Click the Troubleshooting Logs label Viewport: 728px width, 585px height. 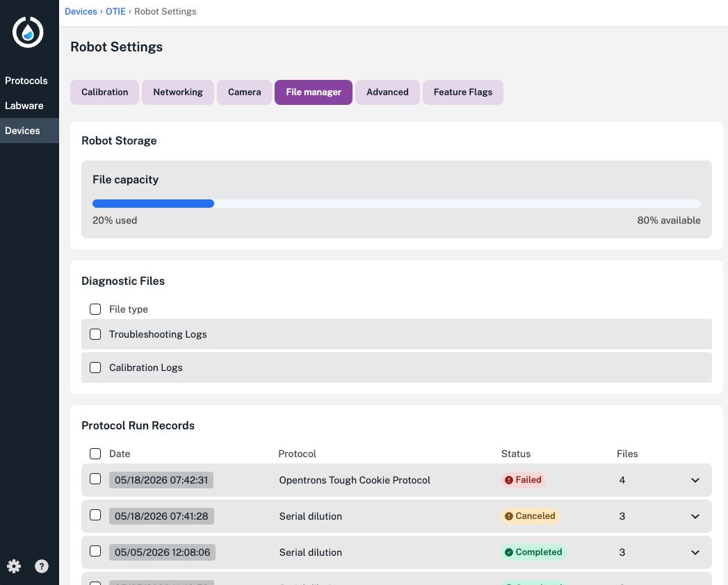(x=158, y=334)
